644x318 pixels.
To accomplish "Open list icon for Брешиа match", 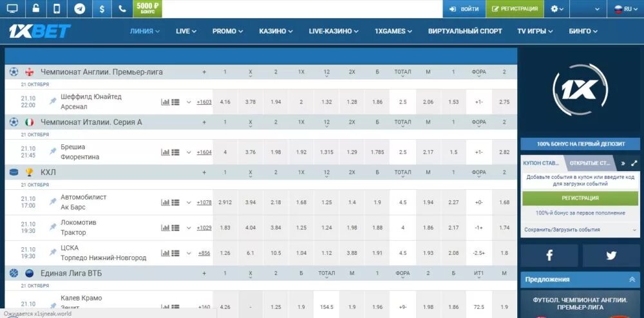I will (175, 152).
